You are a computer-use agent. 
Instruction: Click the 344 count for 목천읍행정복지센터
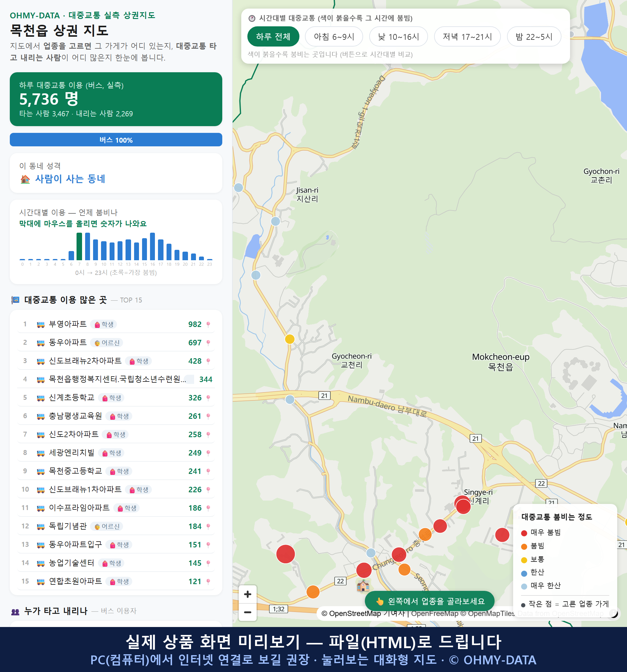(x=205, y=380)
